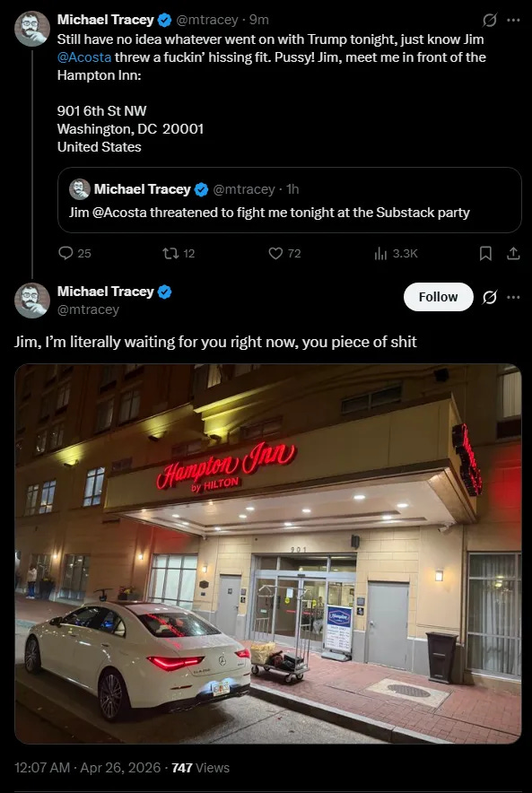The image size is (532, 793).
Task: Click Michael Tracey's avatar on top tweet
Action: pos(32,29)
